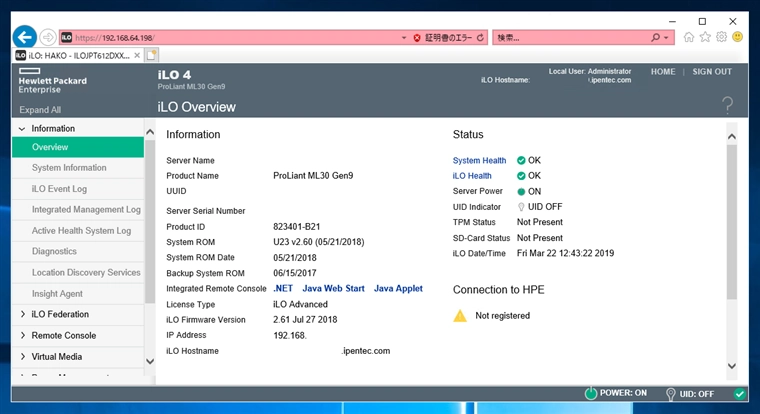This screenshot has width=760, height=414.
Task: Open address bar history dropdown
Action: point(404,38)
